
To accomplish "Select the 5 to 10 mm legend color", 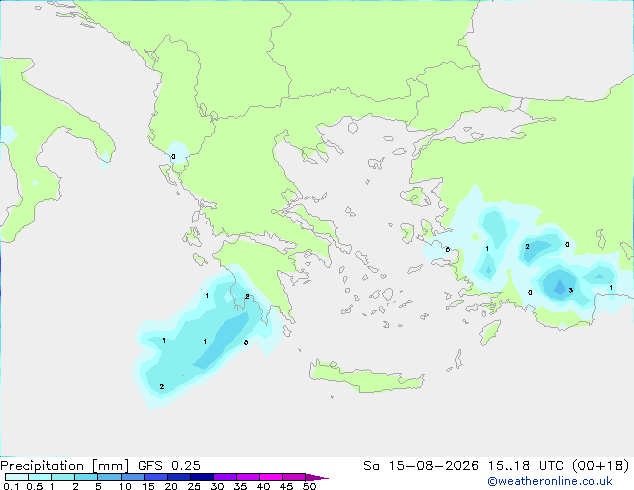I will (109, 477).
